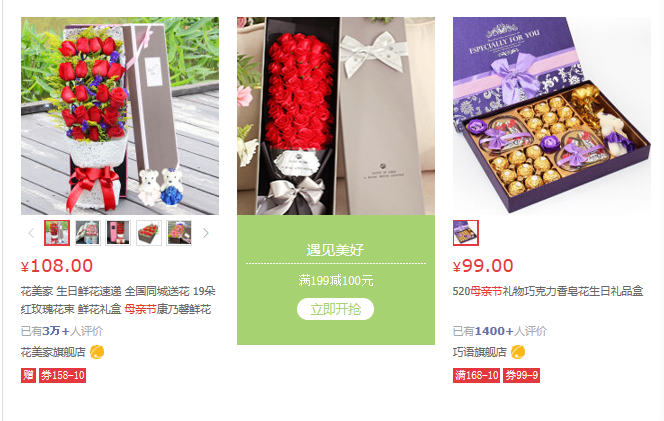The height and width of the screenshot is (421, 664).
Task: Open the 巧语旗舰店 chat icon
Action: tap(518, 352)
